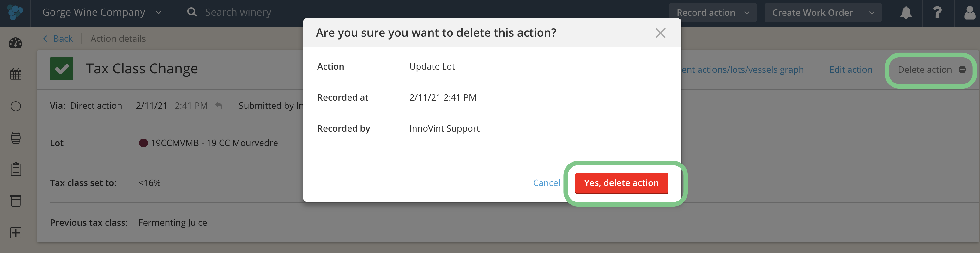Open the calendar sidebar icon
This screenshot has width=980, height=253.
15,74
